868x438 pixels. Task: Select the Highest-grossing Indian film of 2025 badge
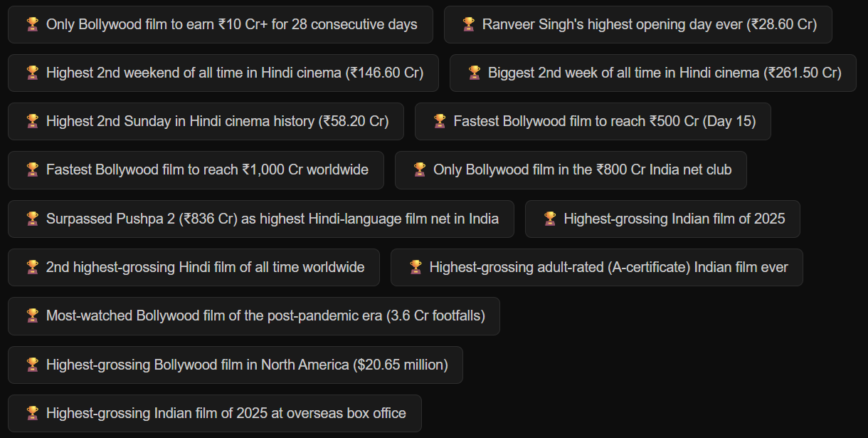click(662, 219)
